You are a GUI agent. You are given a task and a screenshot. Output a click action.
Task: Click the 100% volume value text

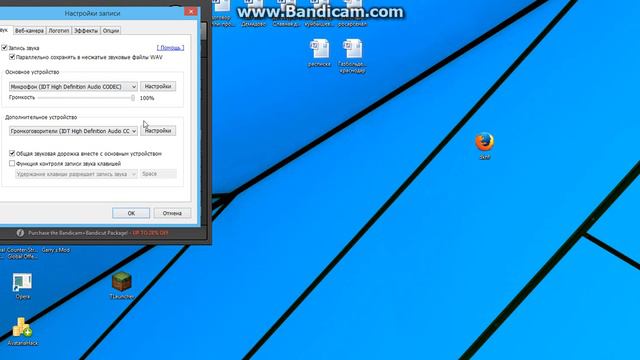point(147,98)
